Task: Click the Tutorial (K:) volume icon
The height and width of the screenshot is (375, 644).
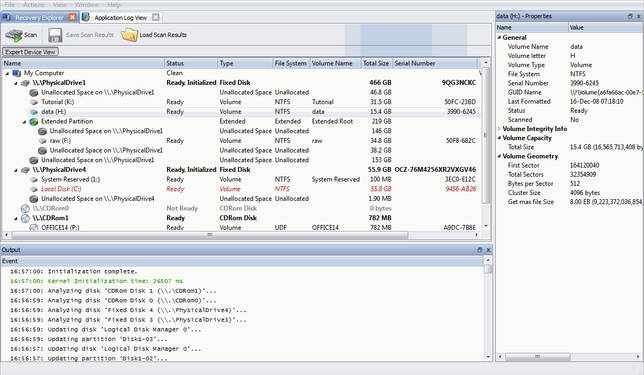Action: pyautogui.click(x=34, y=102)
